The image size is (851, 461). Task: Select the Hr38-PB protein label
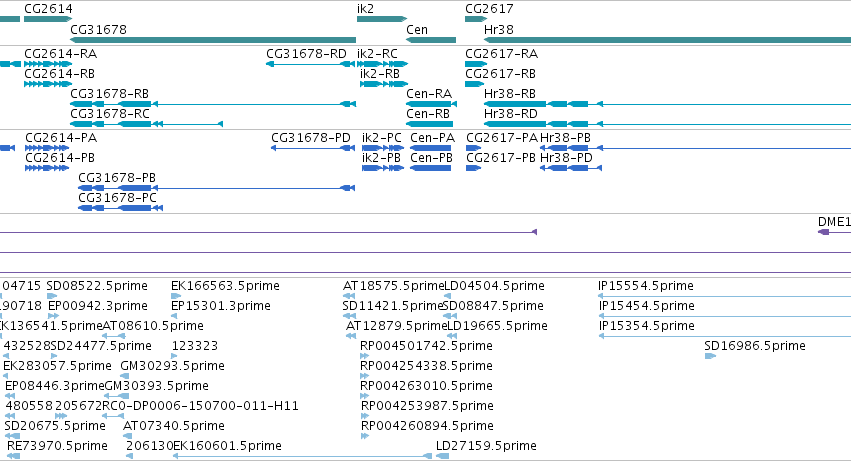pos(566,138)
